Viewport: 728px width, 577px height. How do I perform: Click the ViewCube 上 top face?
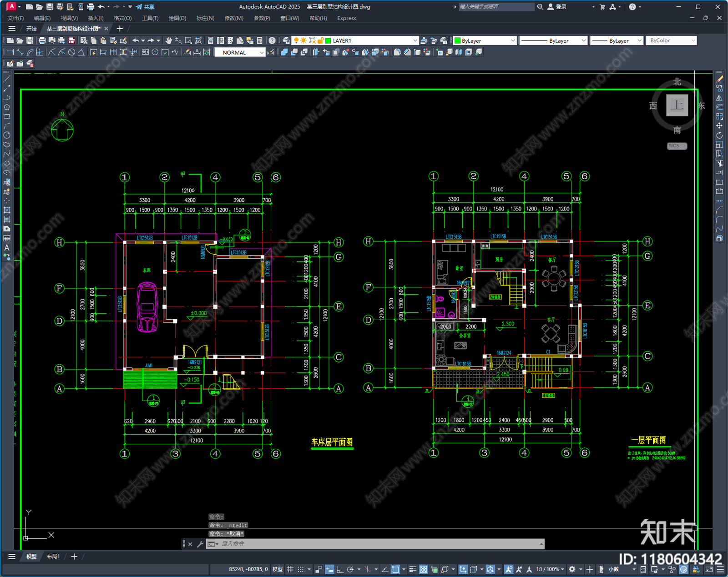677,105
